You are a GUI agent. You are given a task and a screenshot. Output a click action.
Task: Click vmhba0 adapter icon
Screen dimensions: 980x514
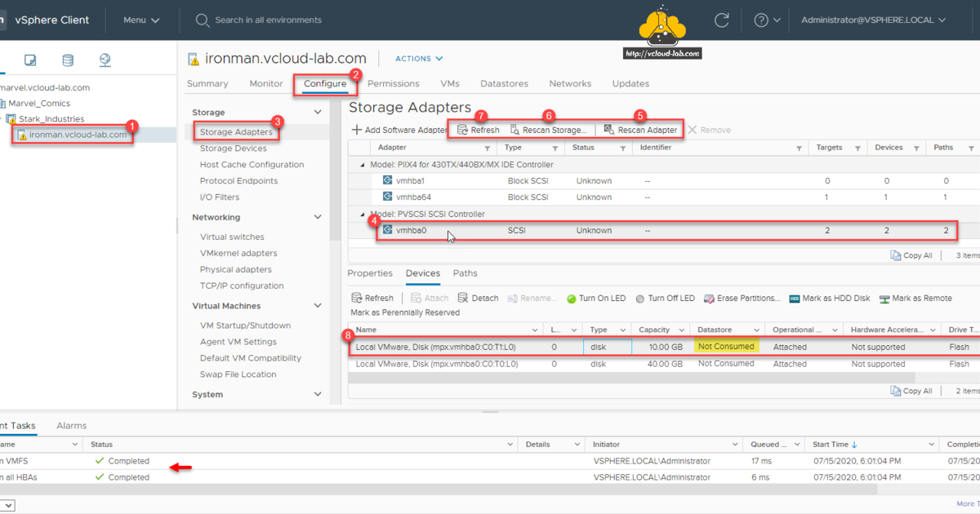388,230
